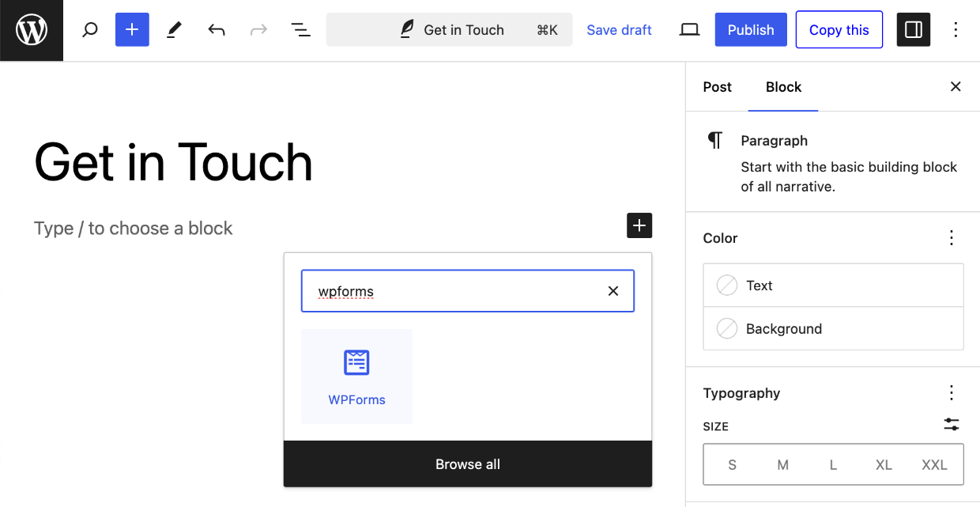Click the WordPress logo

pos(31,30)
